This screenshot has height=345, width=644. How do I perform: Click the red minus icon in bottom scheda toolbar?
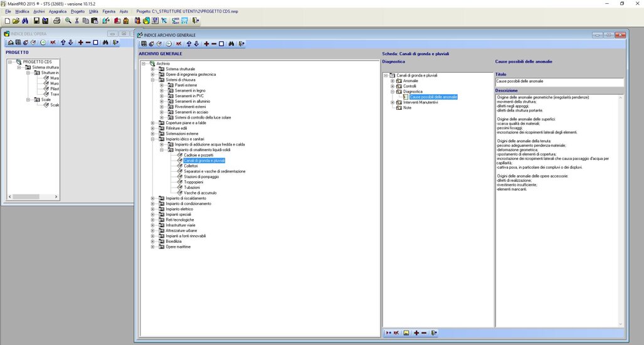[x=424, y=332]
